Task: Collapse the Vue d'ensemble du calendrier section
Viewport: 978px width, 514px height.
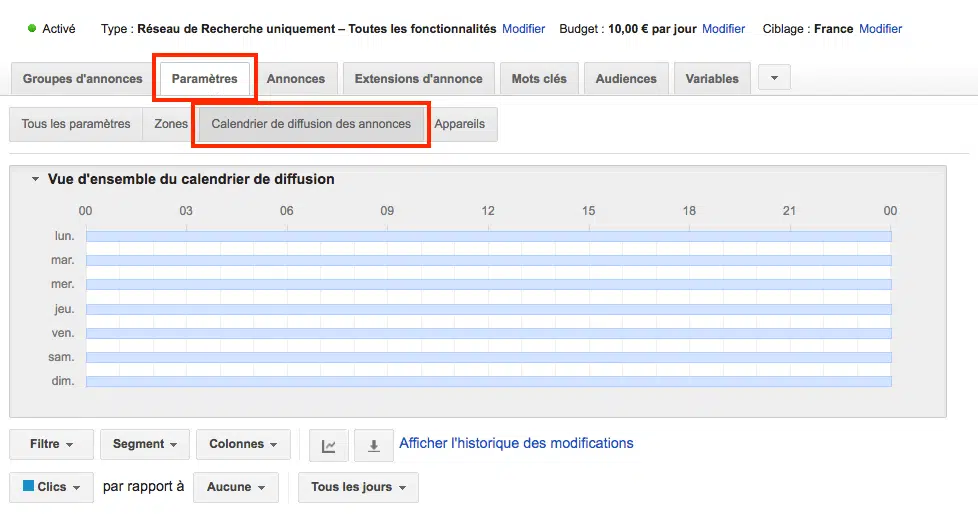Action: 36,180
